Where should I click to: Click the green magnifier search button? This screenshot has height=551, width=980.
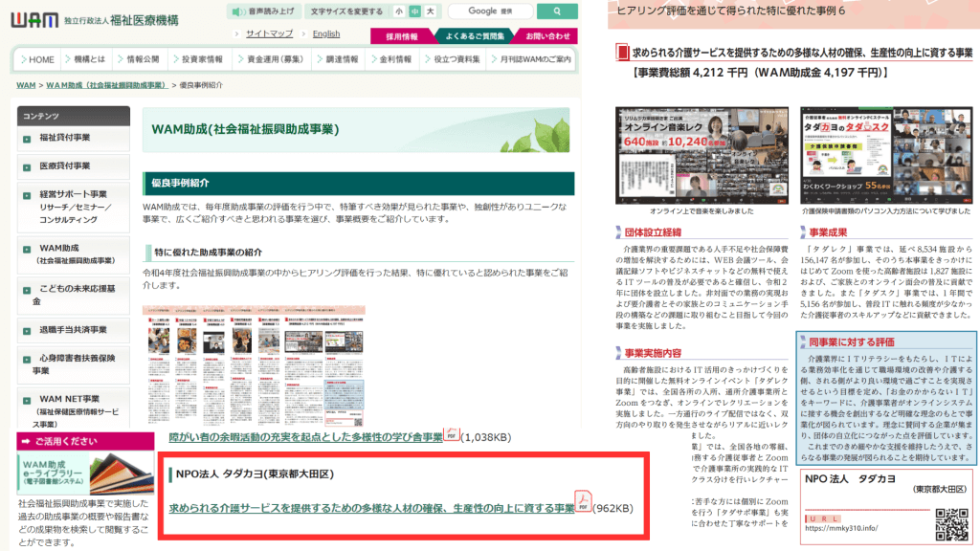tap(557, 11)
